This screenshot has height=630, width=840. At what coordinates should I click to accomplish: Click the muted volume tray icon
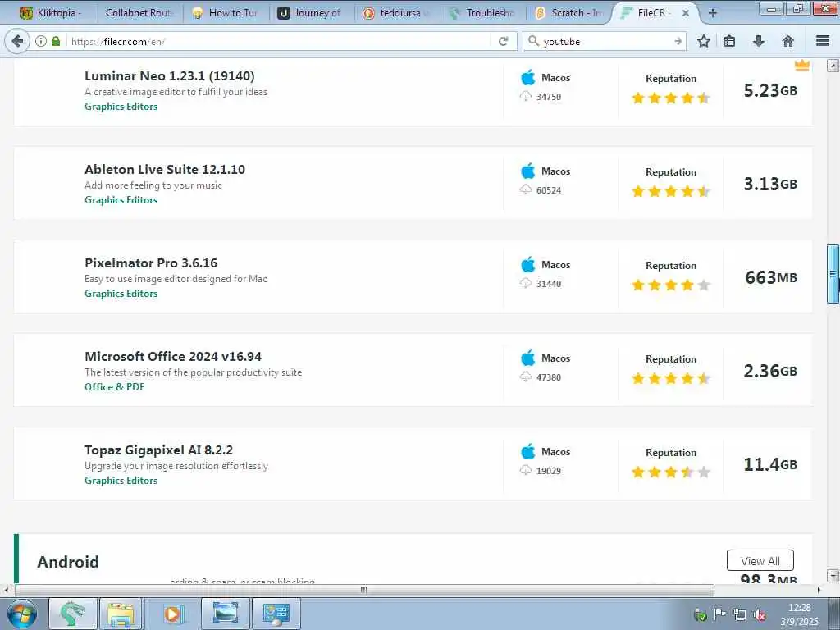click(x=759, y=615)
